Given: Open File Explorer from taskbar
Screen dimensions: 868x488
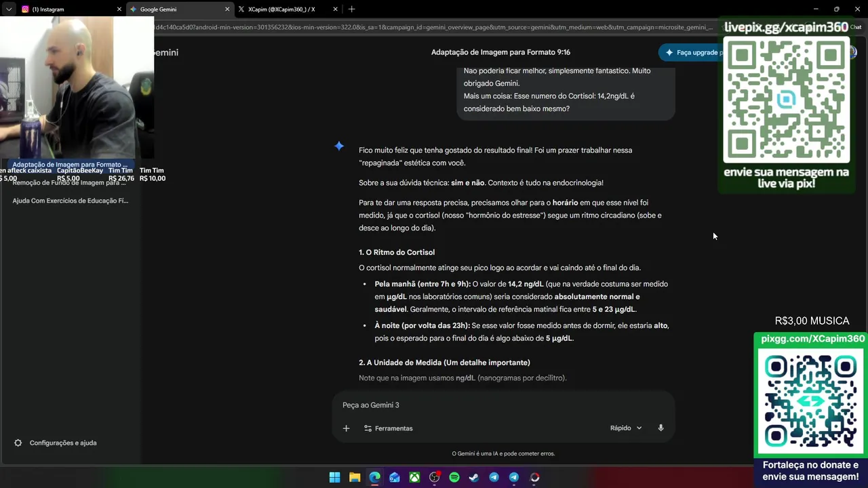Looking at the screenshot, I should 355,477.
